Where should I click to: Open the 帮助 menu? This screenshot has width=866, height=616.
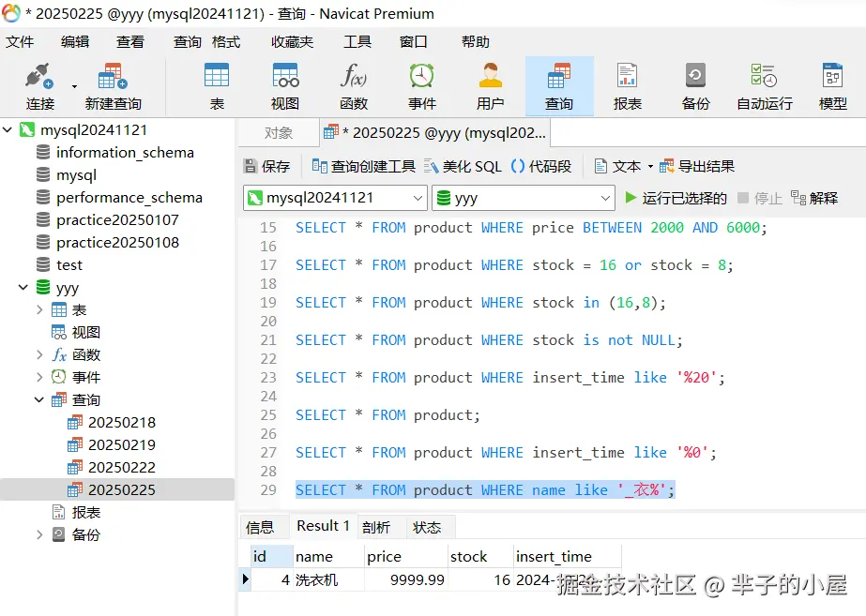[476, 42]
